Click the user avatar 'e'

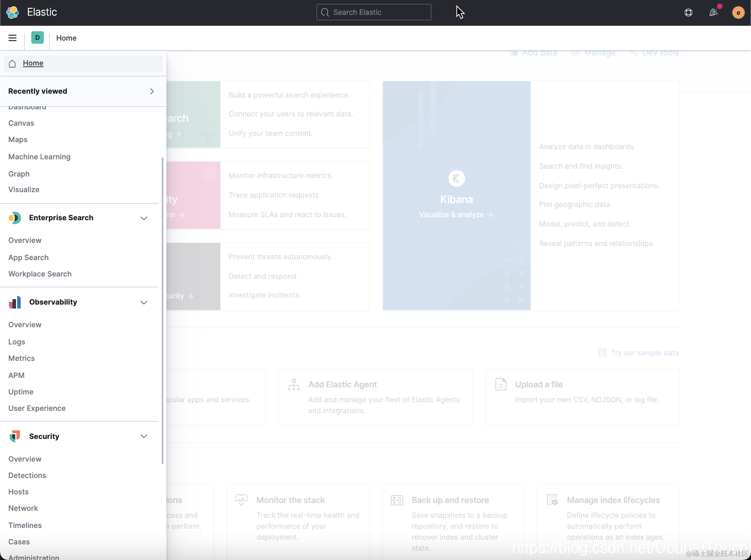tap(738, 12)
